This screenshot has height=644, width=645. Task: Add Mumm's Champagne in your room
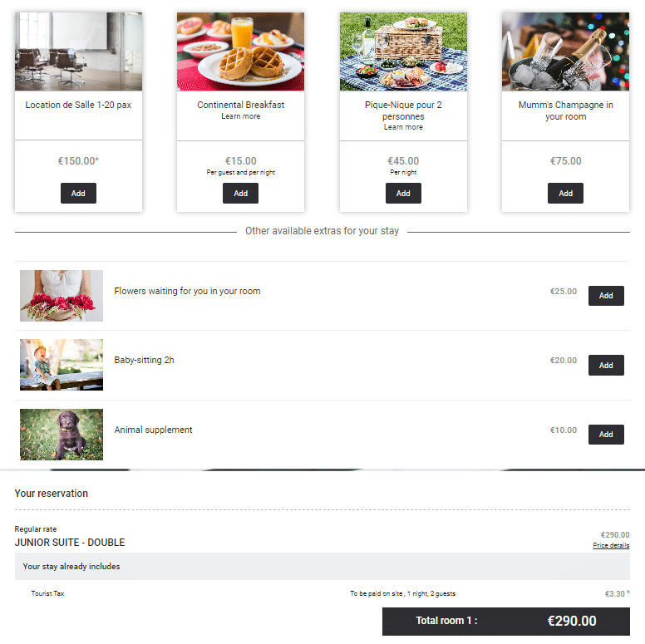click(x=565, y=194)
